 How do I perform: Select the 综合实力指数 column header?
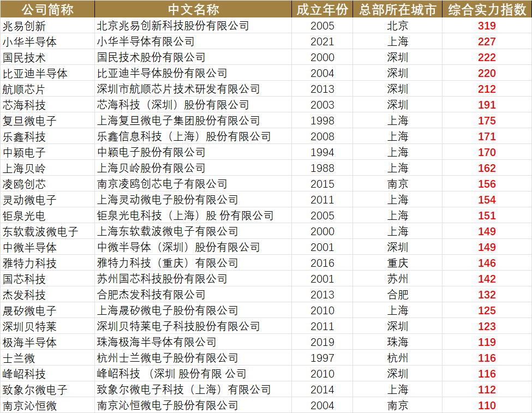(487, 9)
